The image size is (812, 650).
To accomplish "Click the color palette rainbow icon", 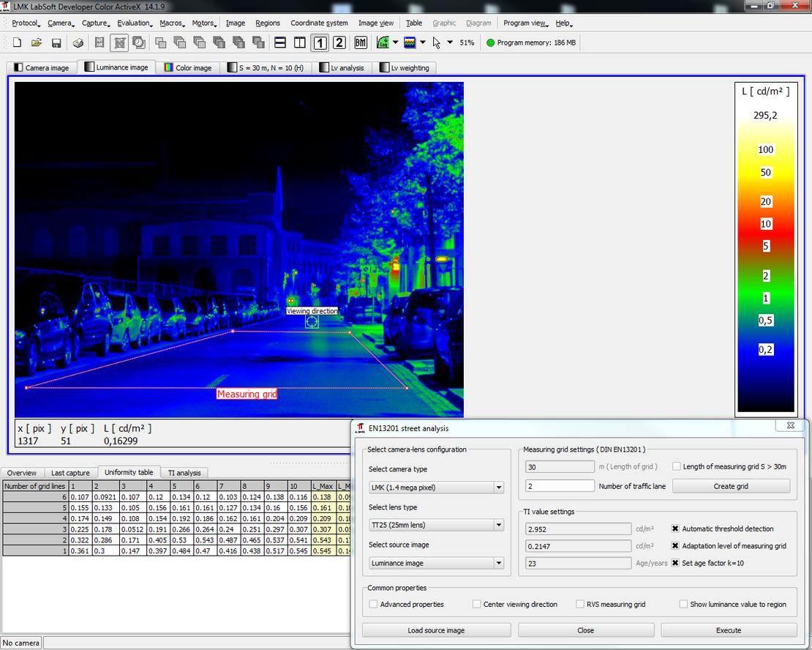I will (410, 42).
